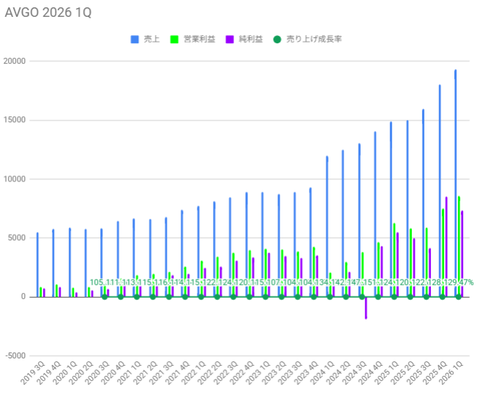
Task: Click the 5000 y-axis label
Action: coord(16,238)
